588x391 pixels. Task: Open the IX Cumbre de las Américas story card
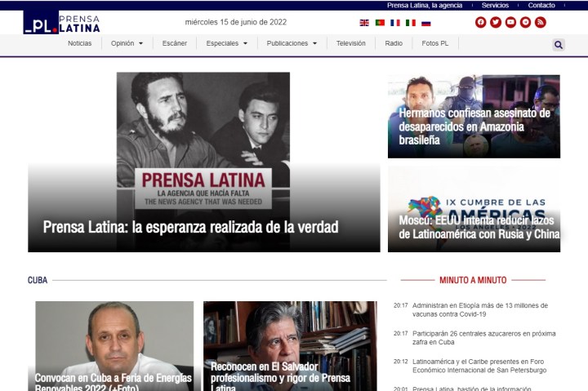tap(474, 209)
